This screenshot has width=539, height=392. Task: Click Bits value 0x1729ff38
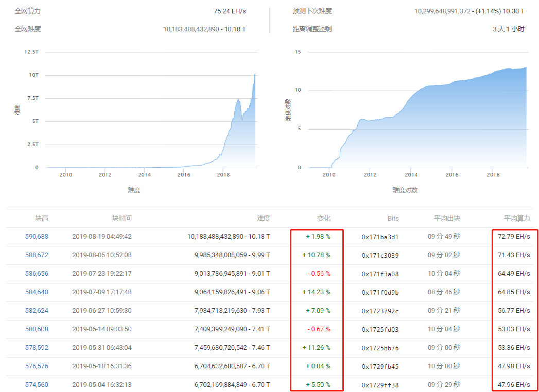click(380, 385)
